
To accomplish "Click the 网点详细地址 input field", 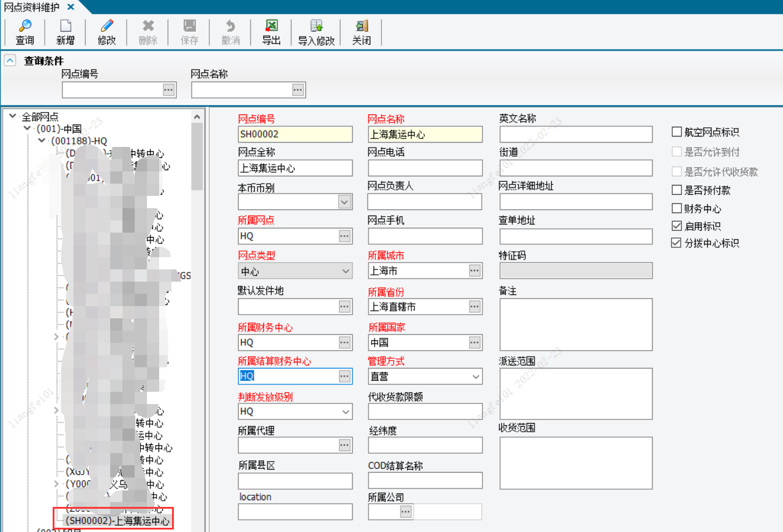I will 576,201.
